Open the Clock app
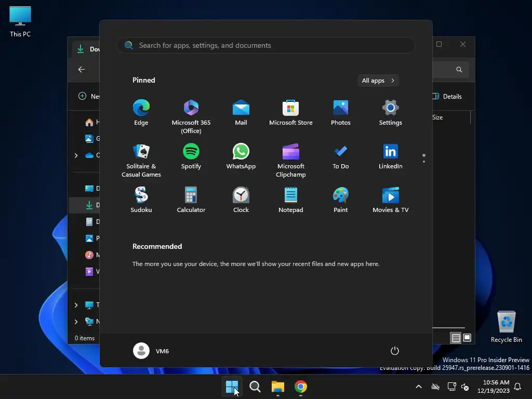Screen dimensions: 532x399 coord(241,200)
